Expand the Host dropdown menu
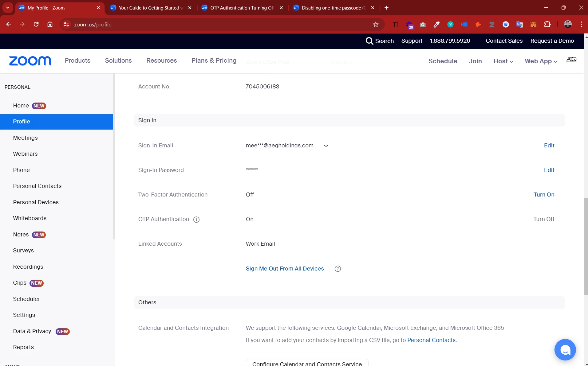 [503, 61]
